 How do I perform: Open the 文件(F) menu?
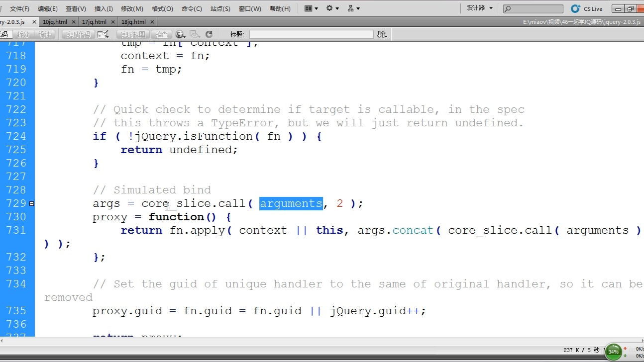point(19,8)
